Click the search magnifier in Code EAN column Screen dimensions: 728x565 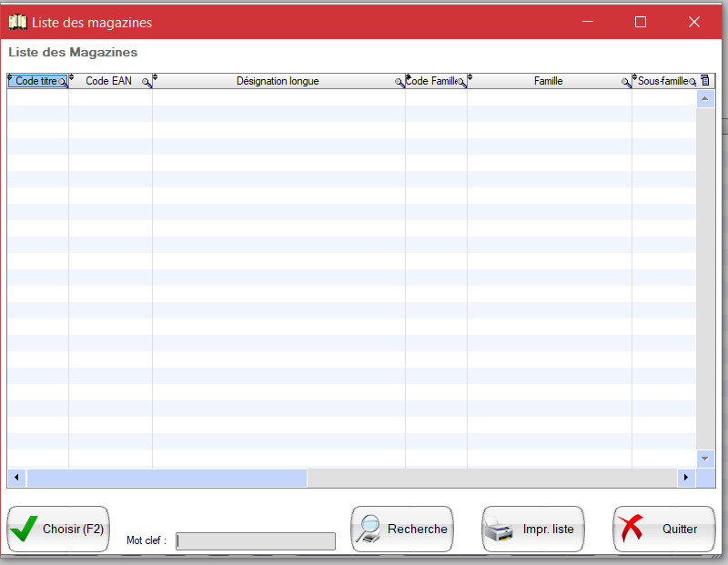(x=147, y=83)
